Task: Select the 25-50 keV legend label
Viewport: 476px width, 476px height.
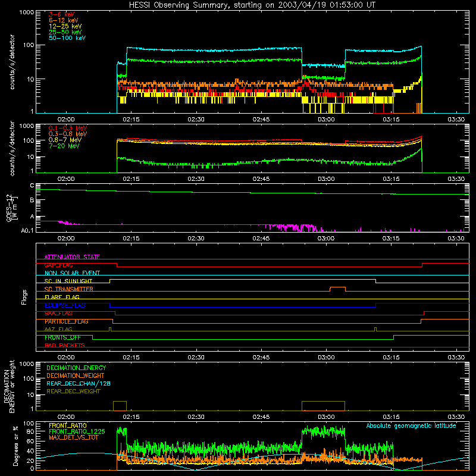Action: coord(65,32)
